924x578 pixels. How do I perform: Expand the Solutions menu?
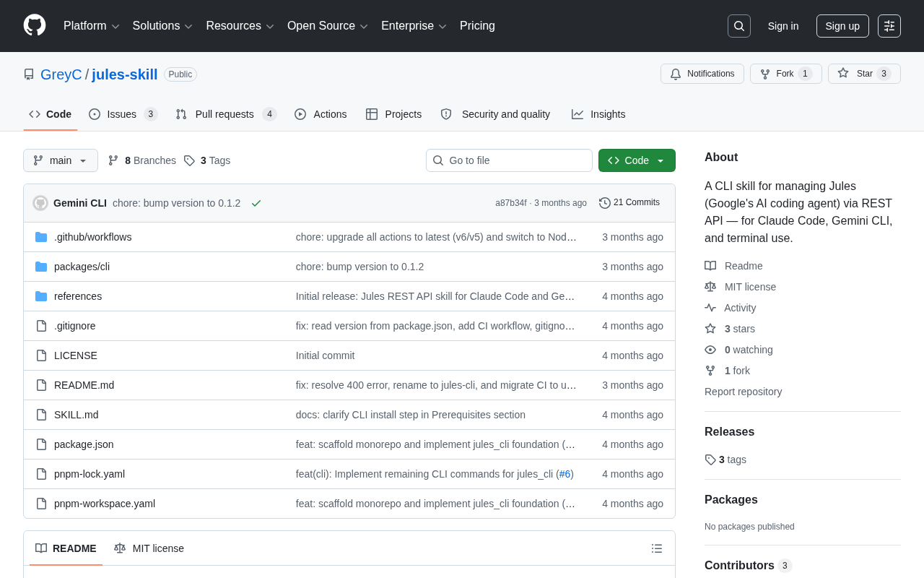click(x=162, y=26)
